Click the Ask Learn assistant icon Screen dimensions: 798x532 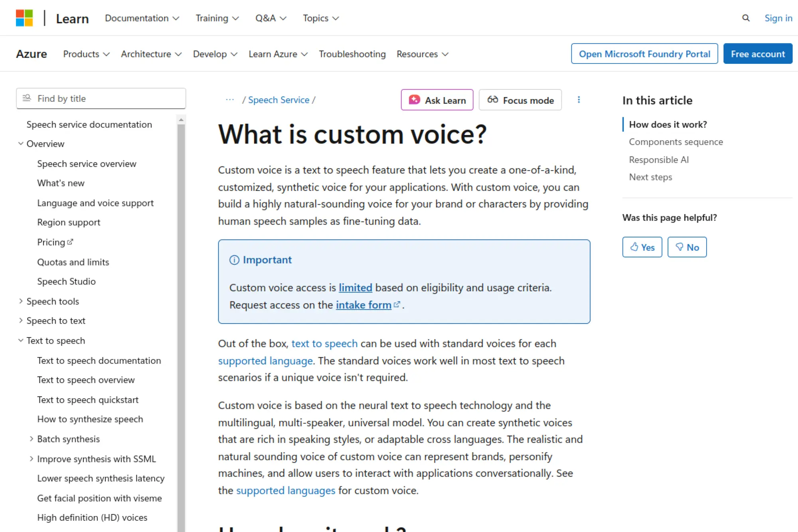414,100
